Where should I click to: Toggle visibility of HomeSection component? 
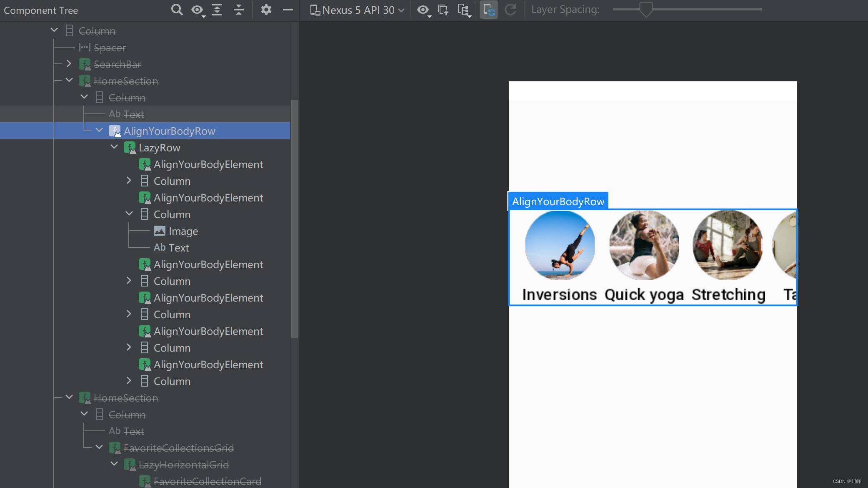(x=126, y=81)
